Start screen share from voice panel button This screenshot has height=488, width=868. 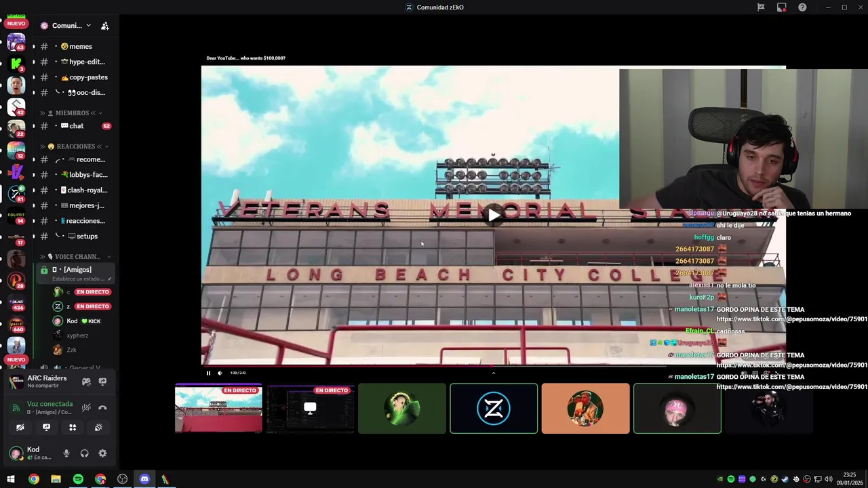(x=46, y=428)
